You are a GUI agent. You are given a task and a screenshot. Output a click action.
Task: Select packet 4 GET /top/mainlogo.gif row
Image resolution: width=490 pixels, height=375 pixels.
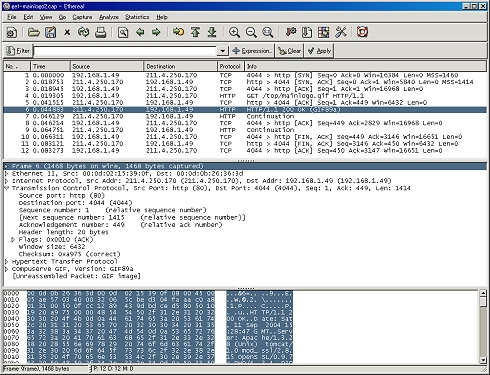245,96
